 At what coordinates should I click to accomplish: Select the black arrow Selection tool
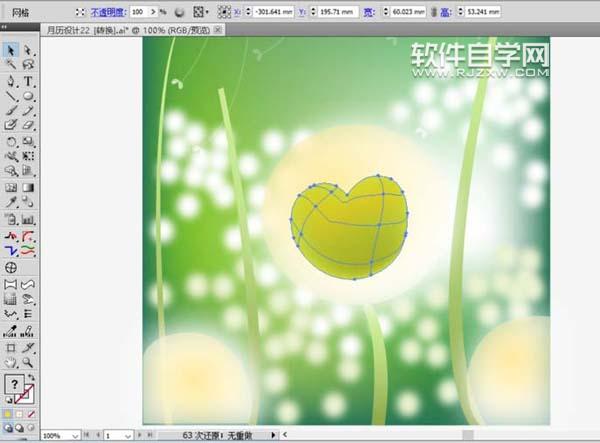click(11, 50)
